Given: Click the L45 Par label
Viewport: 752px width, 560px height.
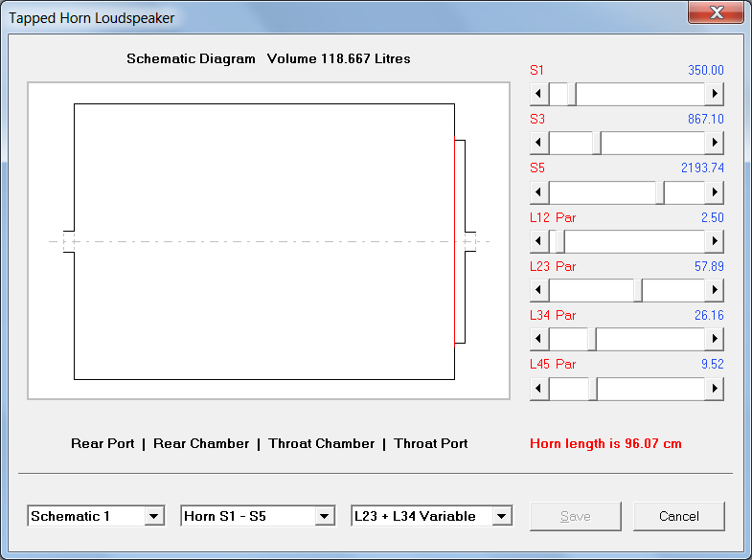Looking at the screenshot, I should click(553, 364).
